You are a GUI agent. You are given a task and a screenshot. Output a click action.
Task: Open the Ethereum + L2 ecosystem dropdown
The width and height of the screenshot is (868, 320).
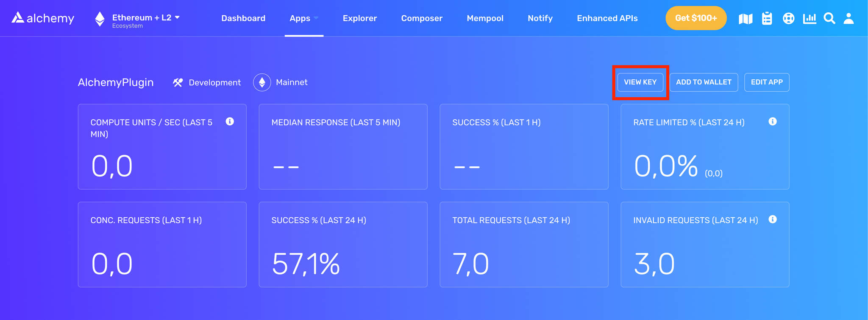coord(146,20)
